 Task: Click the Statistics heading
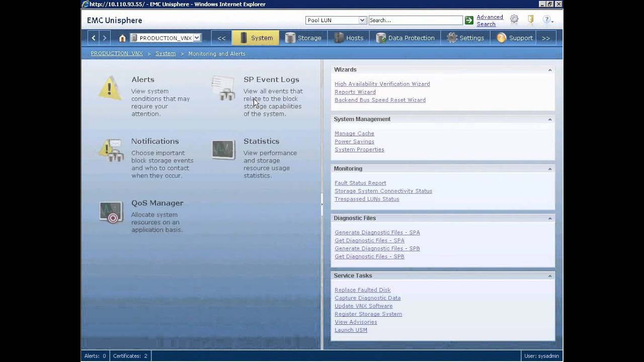261,141
